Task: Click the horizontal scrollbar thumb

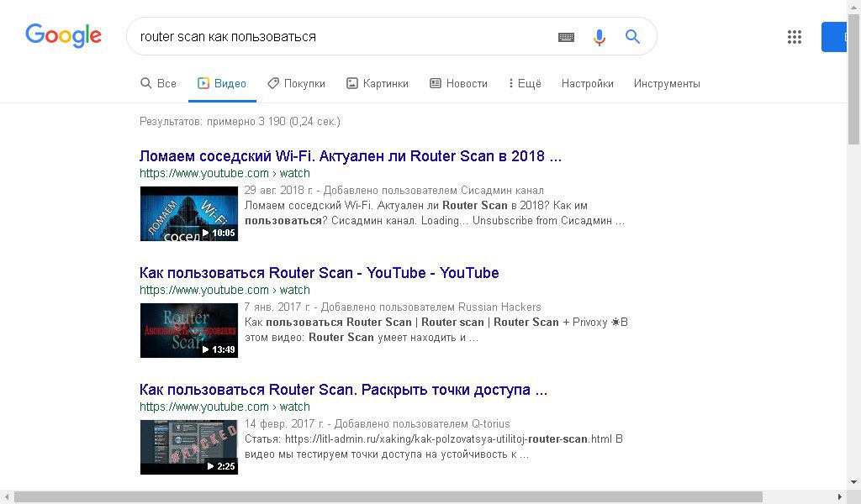Action: tap(388, 497)
